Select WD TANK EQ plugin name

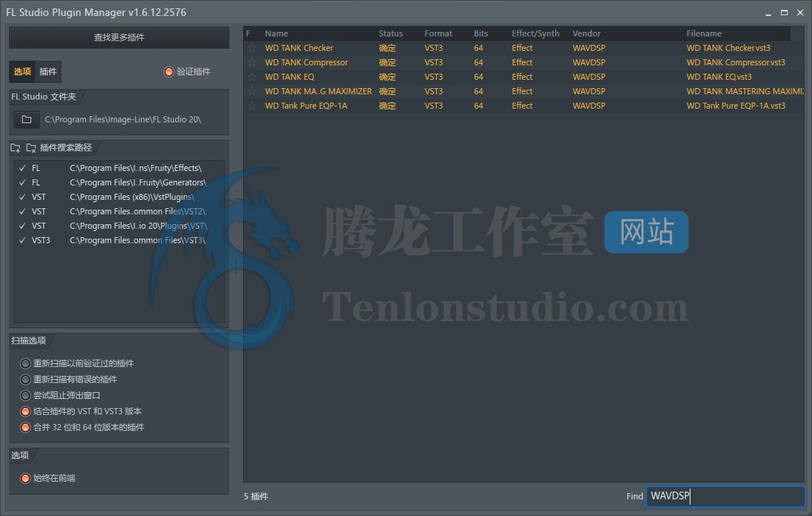[289, 78]
